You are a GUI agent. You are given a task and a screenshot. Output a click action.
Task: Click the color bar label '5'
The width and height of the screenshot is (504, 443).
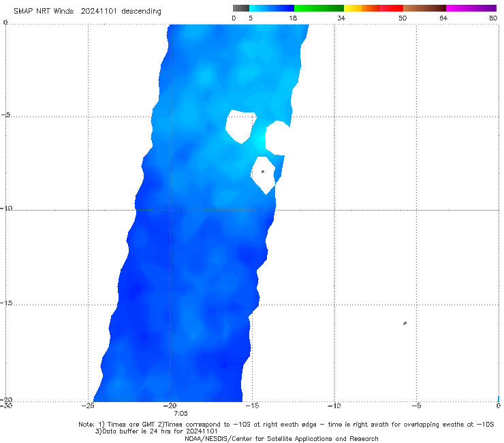(x=251, y=18)
